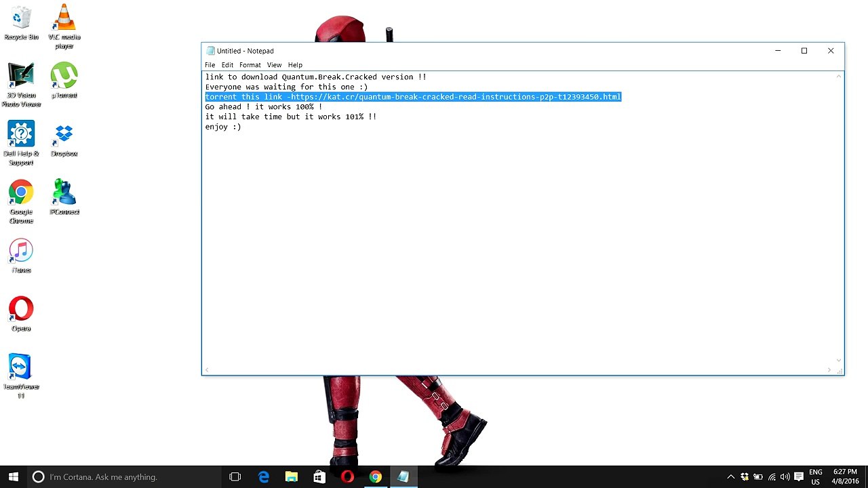This screenshot has width=868, height=488.
Task: Open the Action Center notifications icon
Action: coord(799,477)
